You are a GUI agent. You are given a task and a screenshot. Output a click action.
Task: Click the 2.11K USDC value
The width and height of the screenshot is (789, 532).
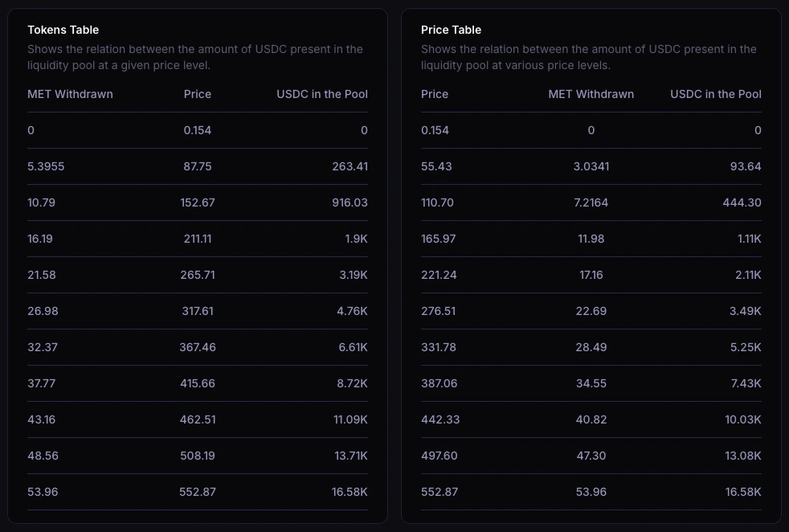[748, 276]
